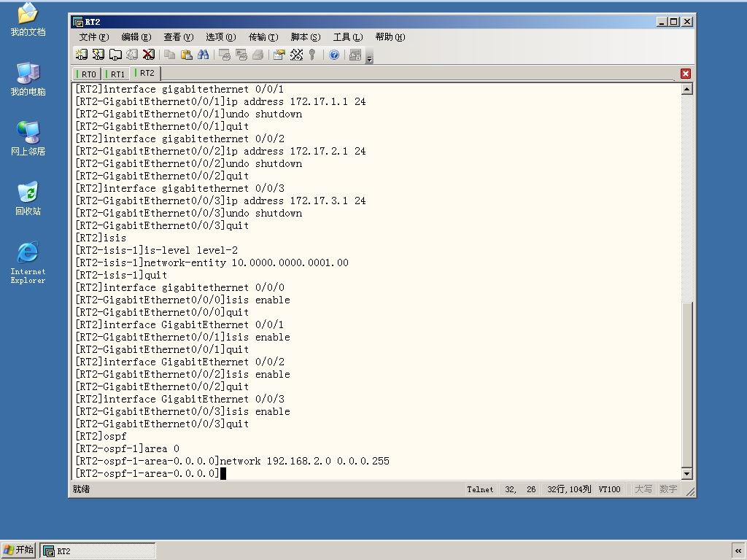Click the grayed Reconnect toolbar icon

point(132,55)
